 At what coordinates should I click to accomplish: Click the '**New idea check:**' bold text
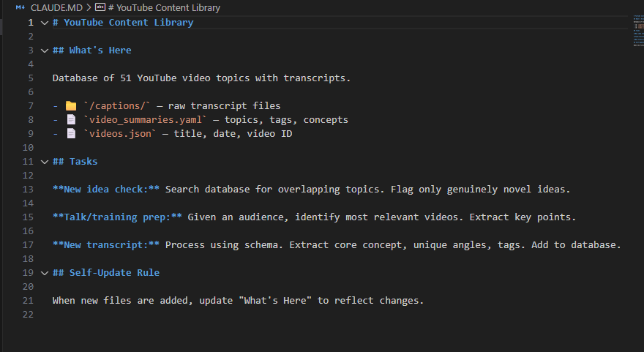tap(106, 190)
